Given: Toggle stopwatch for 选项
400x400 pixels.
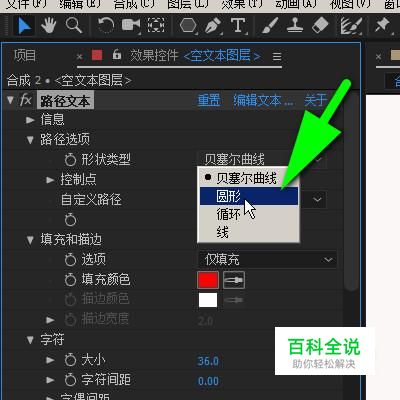Looking at the screenshot, I should pyautogui.click(x=70, y=260).
